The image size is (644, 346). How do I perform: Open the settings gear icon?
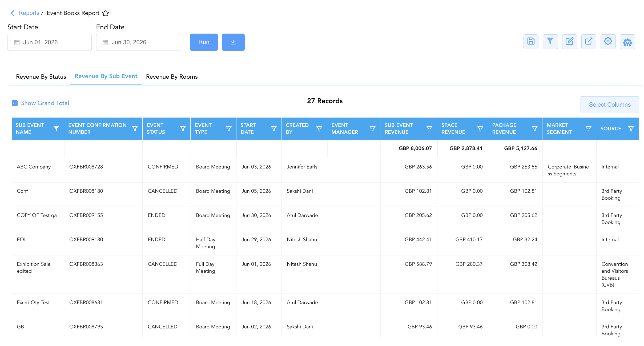[608, 42]
